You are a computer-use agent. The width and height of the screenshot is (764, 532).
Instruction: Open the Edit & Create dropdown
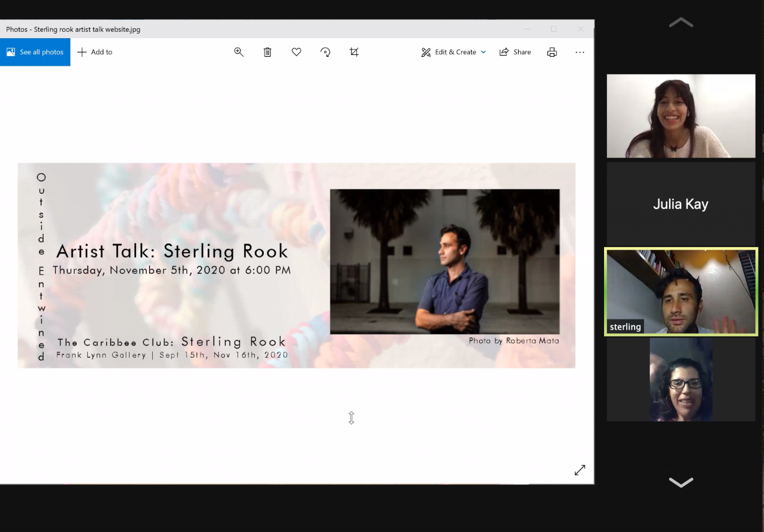(x=454, y=52)
